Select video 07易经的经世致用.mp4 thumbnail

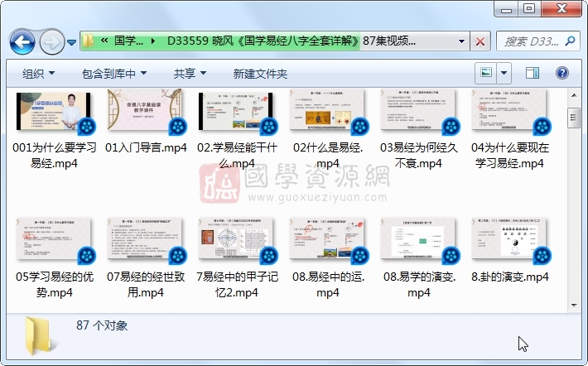(145, 239)
